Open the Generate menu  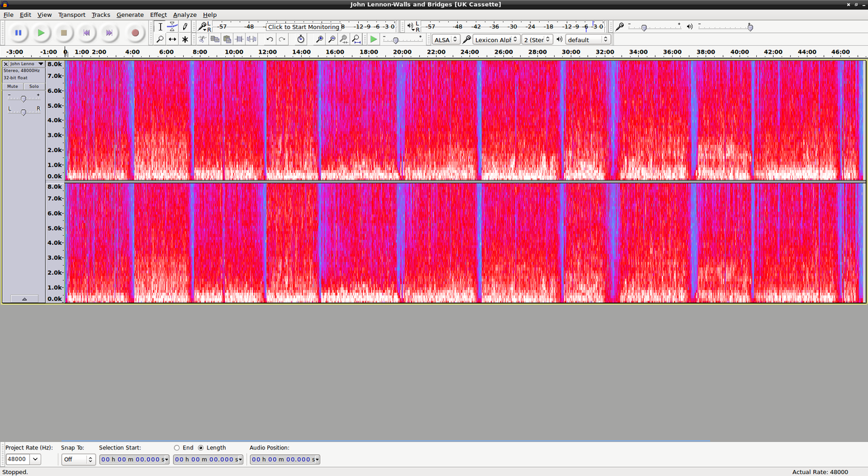130,14
